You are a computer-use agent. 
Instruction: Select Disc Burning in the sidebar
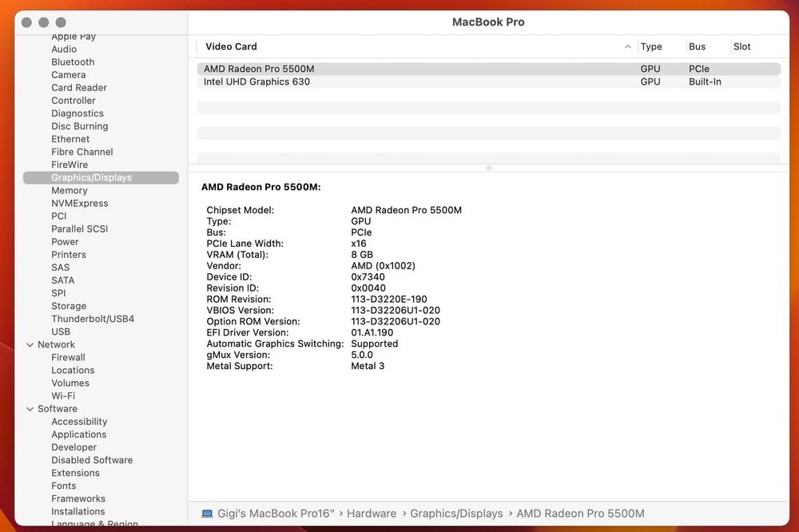point(79,126)
